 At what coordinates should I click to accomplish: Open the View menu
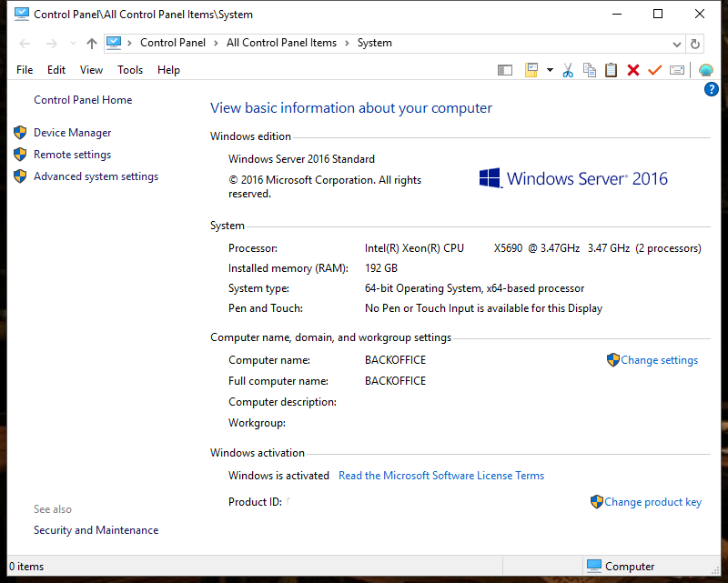(x=91, y=70)
